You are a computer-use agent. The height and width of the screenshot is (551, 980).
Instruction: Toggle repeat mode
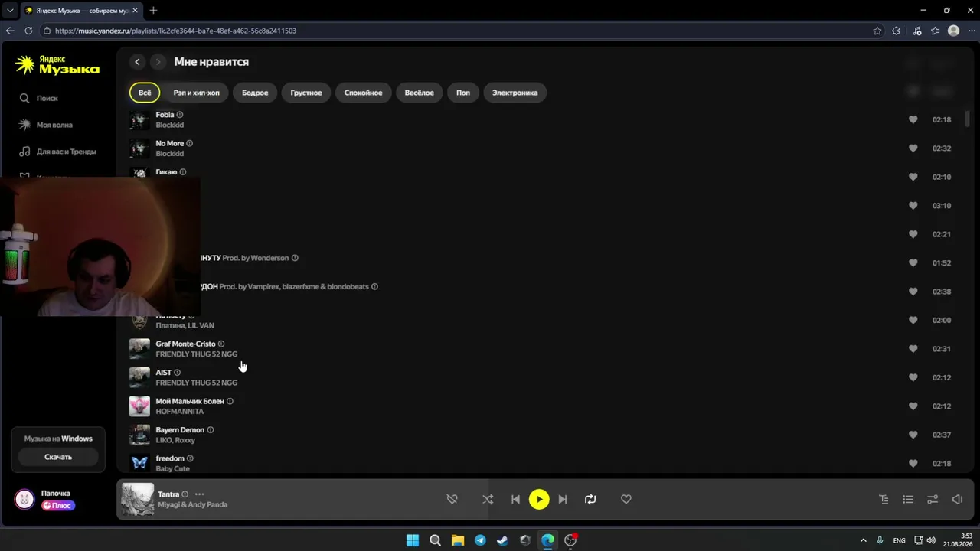(590, 499)
